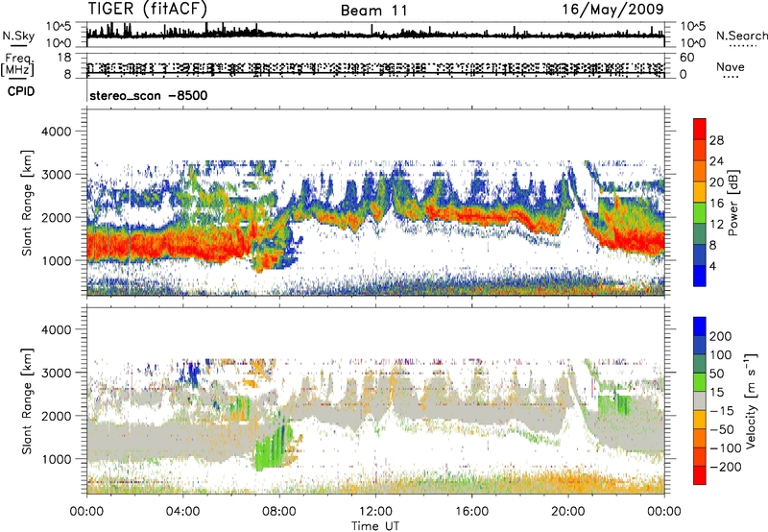Click the 'Power [dB]' colorbar label
The height and width of the screenshot is (532, 768).
point(733,203)
